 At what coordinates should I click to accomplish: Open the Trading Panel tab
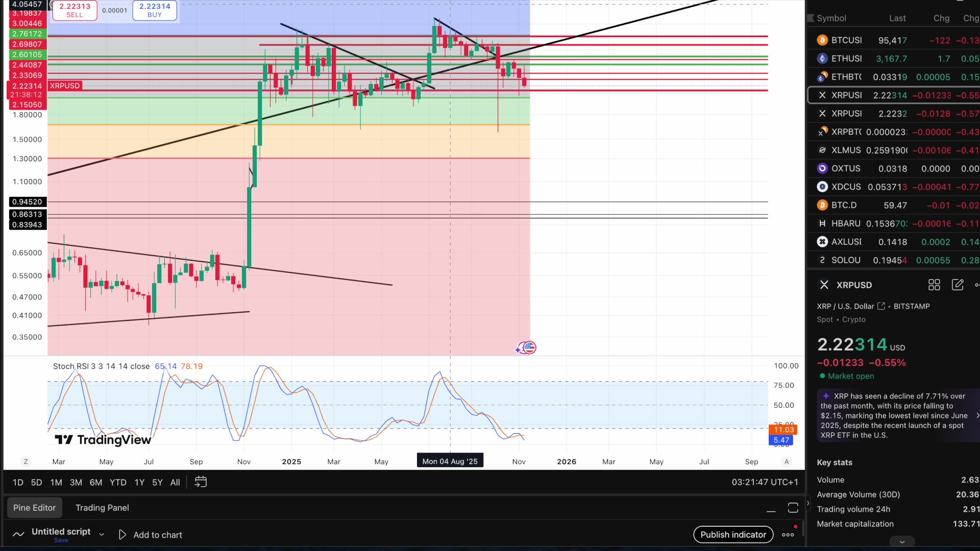click(102, 508)
